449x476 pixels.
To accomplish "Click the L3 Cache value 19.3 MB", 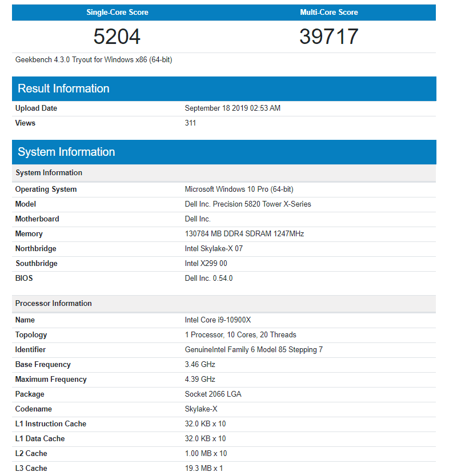I will point(204,469).
